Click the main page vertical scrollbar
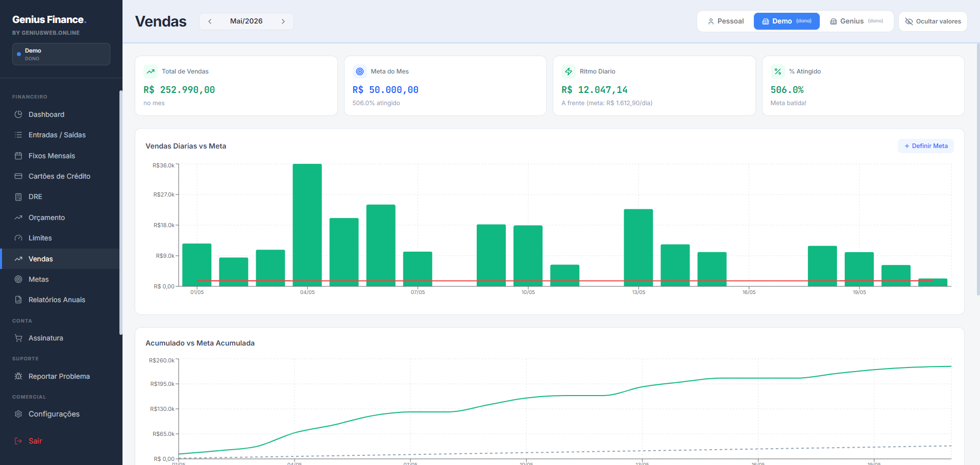Viewport: 980px width, 465px height. pos(978,168)
